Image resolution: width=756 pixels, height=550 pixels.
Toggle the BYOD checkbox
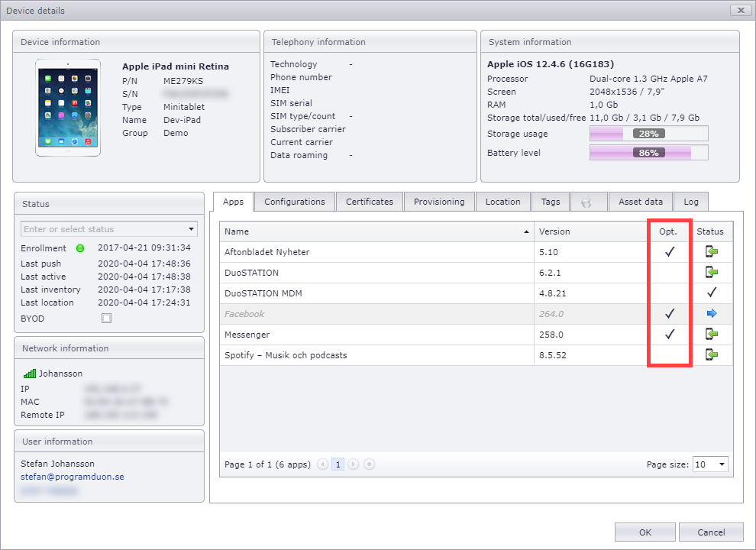pos(107,319)
